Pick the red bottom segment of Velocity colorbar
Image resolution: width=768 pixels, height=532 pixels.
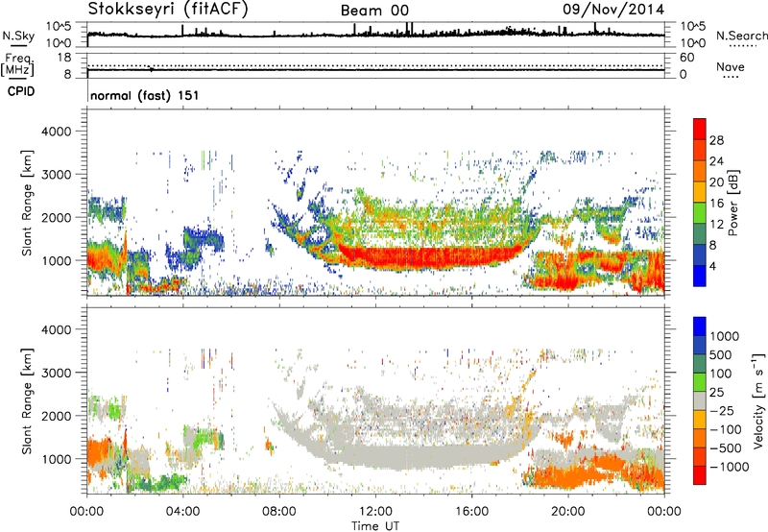point(700,475)
